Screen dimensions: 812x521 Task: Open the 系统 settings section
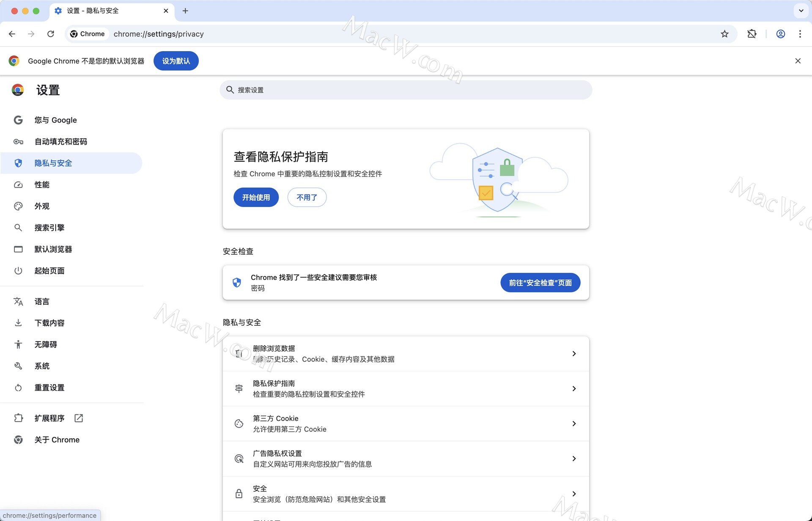(71, 366)
